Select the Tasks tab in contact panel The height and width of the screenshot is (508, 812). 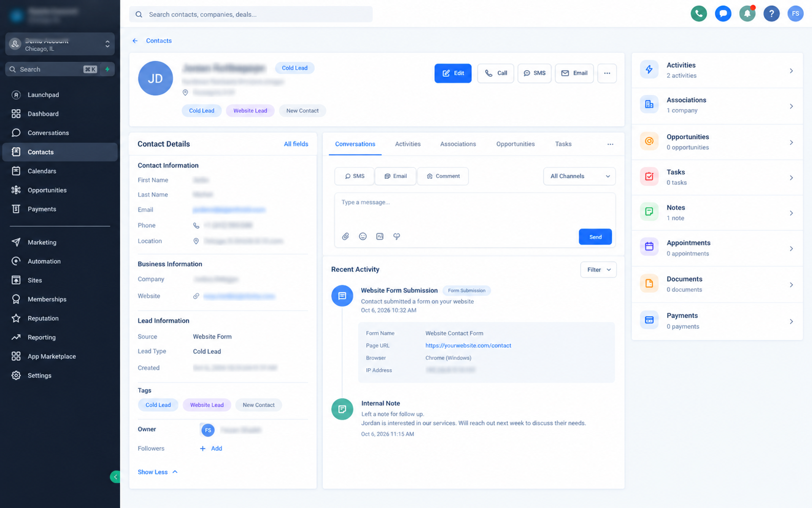click(563, 144)
